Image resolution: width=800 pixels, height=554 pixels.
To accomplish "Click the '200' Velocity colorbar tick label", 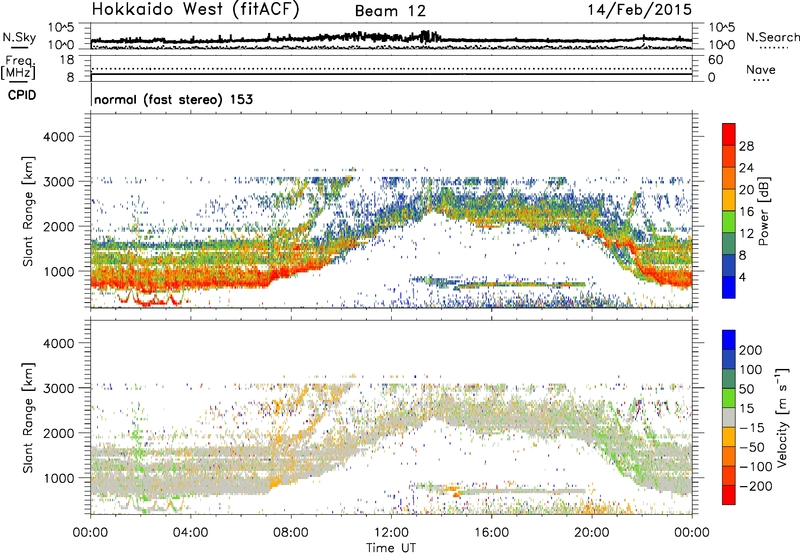I will point(751,350).
